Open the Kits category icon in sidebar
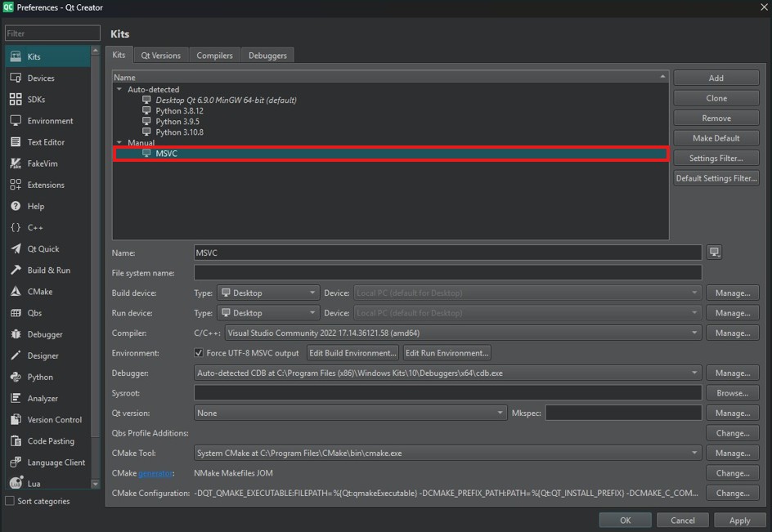The width and height of the screenshot is (772, 532). coord(16,56)
